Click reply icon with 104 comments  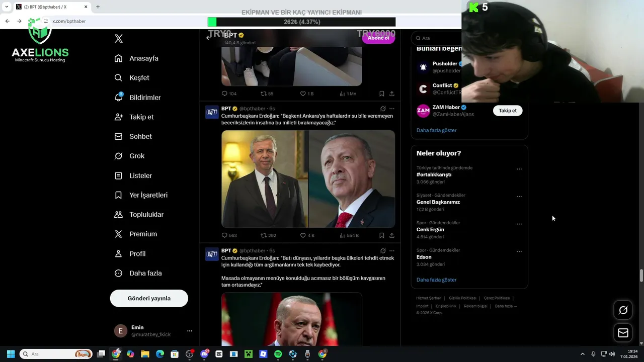225,94
